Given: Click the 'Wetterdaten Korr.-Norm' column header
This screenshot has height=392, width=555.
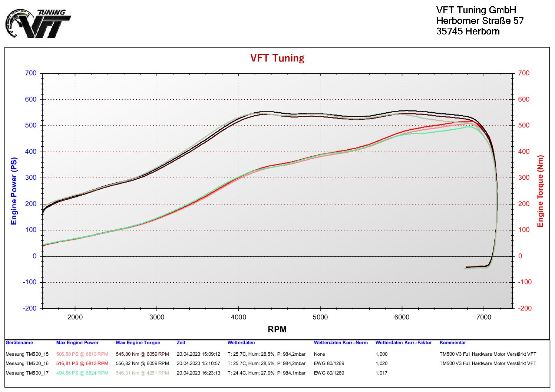Looking at the screenshot, I should (341, 343).
